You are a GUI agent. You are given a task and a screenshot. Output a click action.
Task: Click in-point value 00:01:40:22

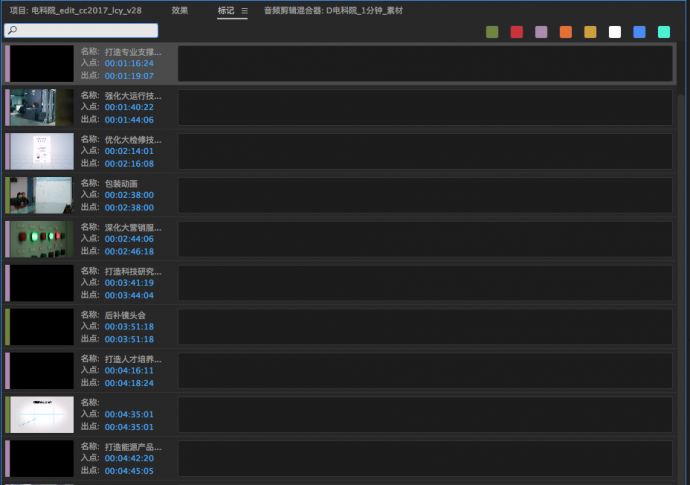[129, 107]
